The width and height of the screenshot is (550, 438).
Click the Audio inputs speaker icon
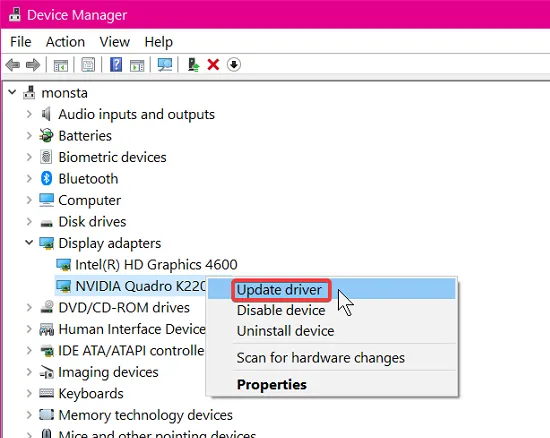(46, 114)
